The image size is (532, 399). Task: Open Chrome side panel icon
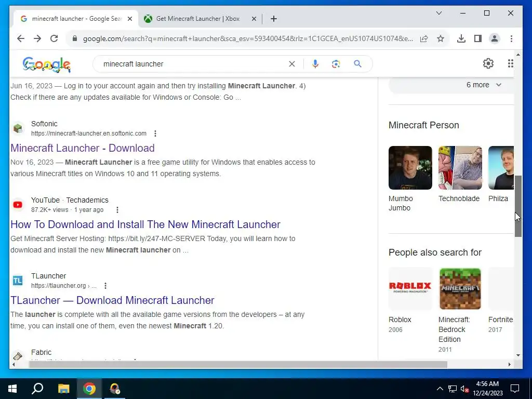pos(478,38)
